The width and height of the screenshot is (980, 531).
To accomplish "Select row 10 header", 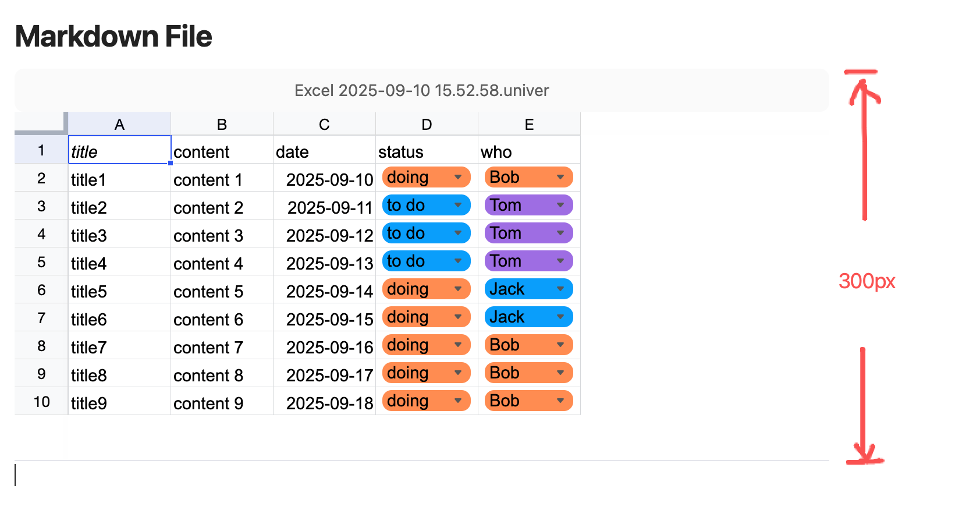I will pyautogui.click(x=41, y=402).
